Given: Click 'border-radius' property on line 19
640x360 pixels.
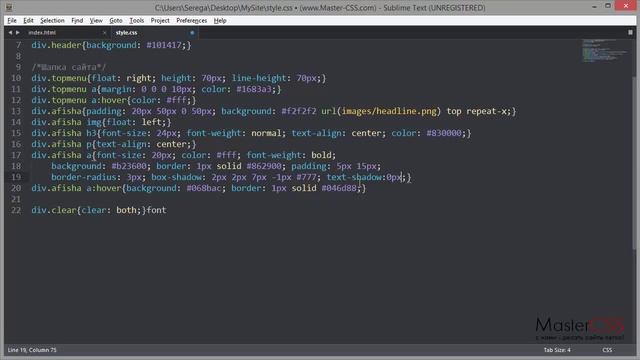Looking at the screenshot, I should [x=84, y=177].
